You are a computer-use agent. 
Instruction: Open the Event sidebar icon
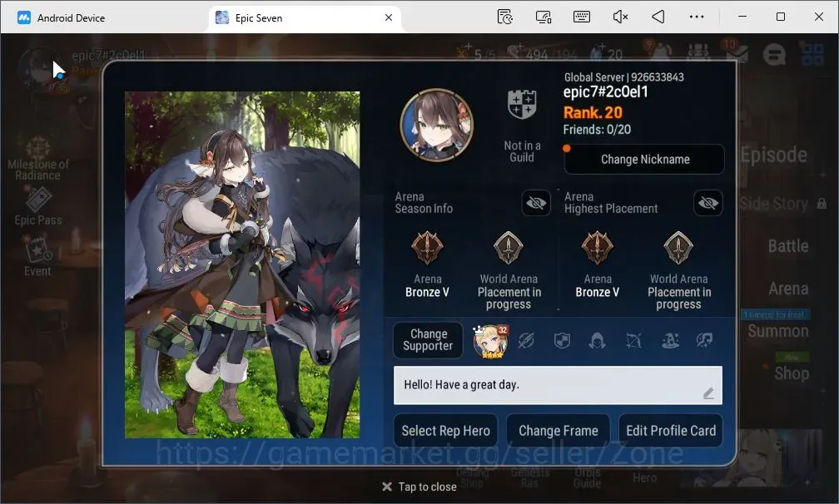38,256
